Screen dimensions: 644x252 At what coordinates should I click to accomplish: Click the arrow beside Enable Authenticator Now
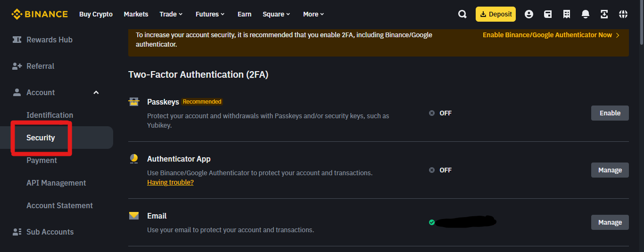(618, 35)
